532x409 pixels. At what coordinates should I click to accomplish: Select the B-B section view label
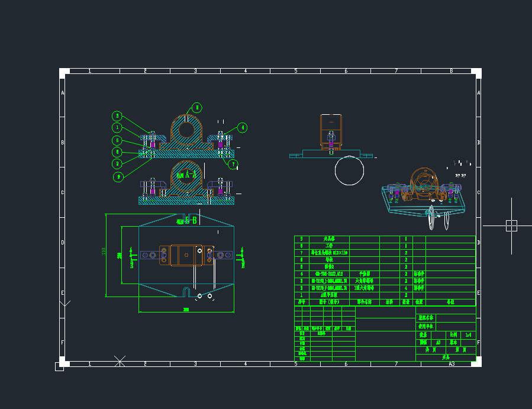[x=186, y=221]
